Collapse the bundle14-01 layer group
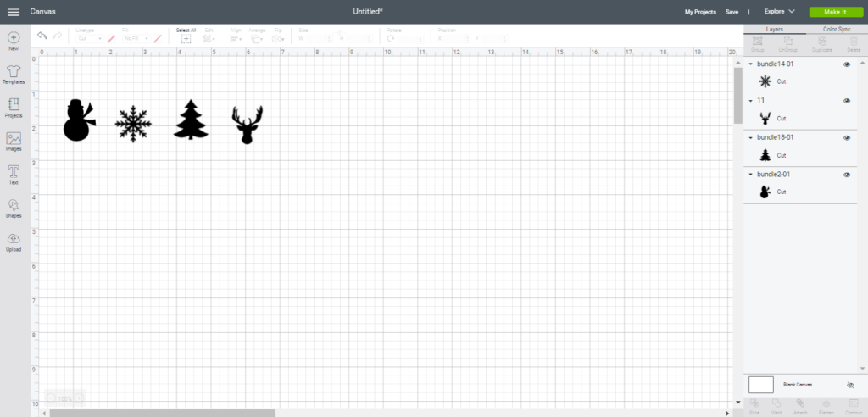 (x=751, y=64)
